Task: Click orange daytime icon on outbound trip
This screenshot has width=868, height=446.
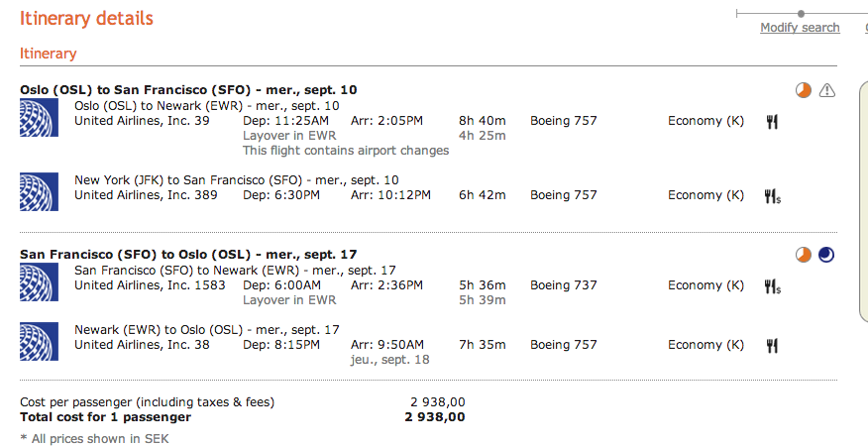Action: 804,90
